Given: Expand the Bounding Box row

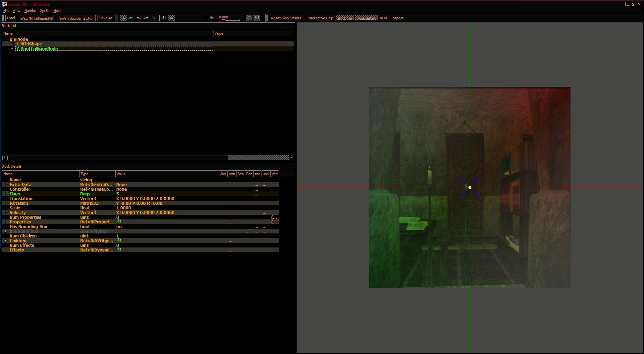Looking at the screenshot, I should pos(5,231).
